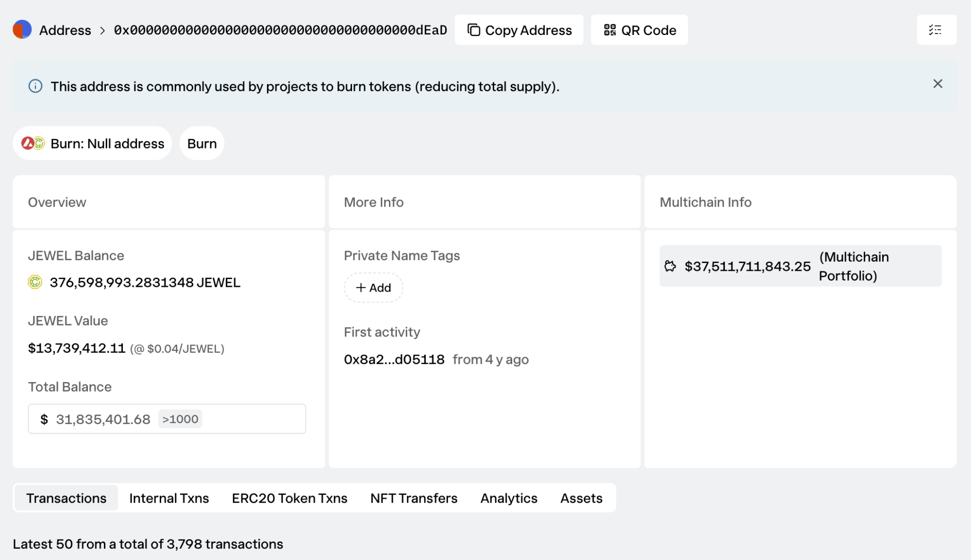Click the piggy bank multichain portfolio icon
Screen dimensions: 971x560
tap(670, 266)
